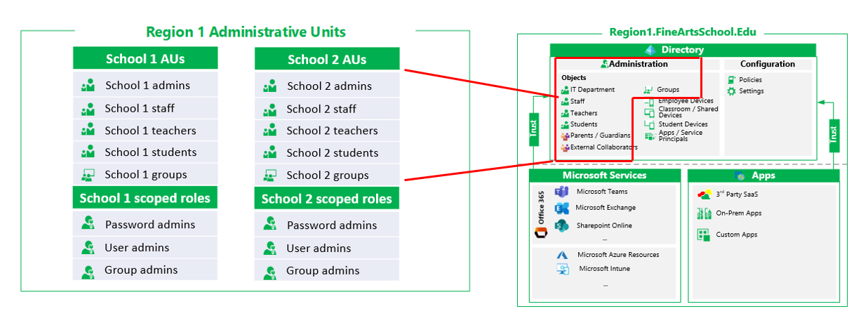Click the Directory header text
The width and height of the screenshot is (868, 330).
click(683, 50)
